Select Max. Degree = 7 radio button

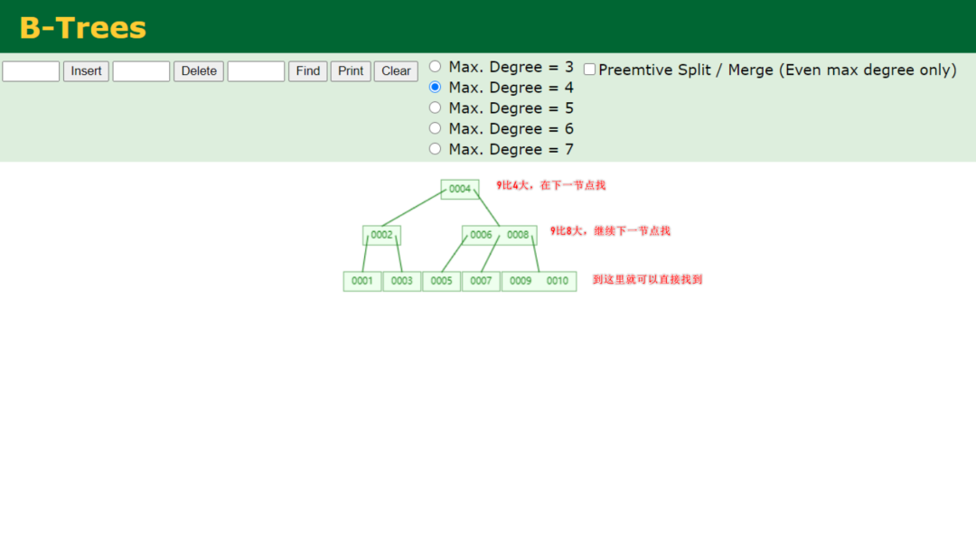[x=435, y=148]
